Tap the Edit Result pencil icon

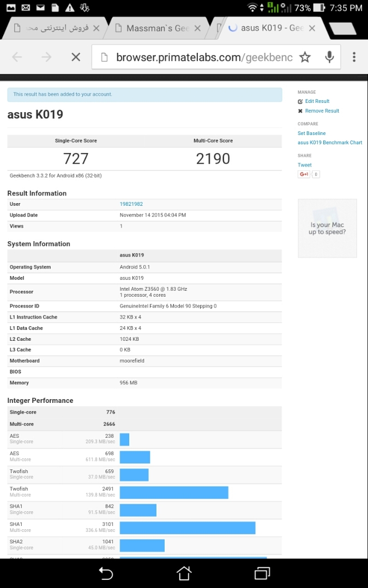coord(300,102)
